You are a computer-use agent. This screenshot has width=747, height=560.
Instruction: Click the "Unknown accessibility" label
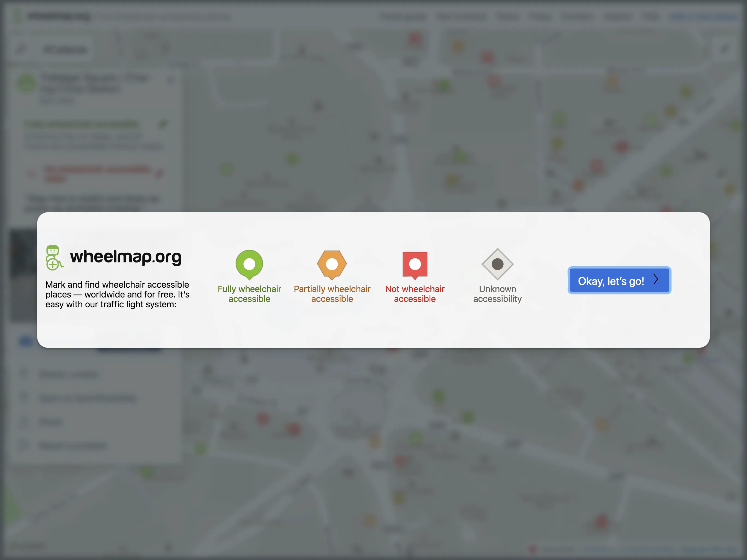497,294
